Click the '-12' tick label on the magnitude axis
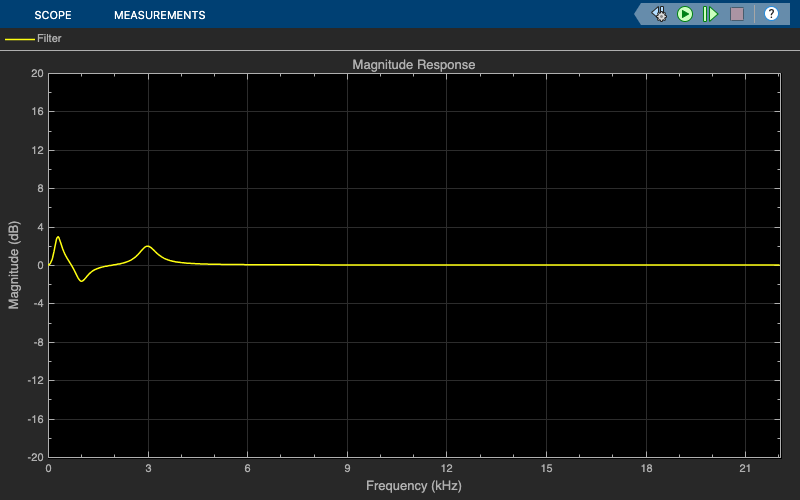 pyautogui.click(x=35, y=381)
